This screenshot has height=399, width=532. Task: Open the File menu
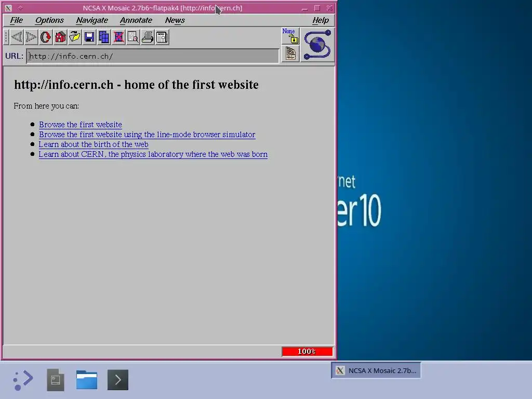pyautogui.click(x=16, y=20)
